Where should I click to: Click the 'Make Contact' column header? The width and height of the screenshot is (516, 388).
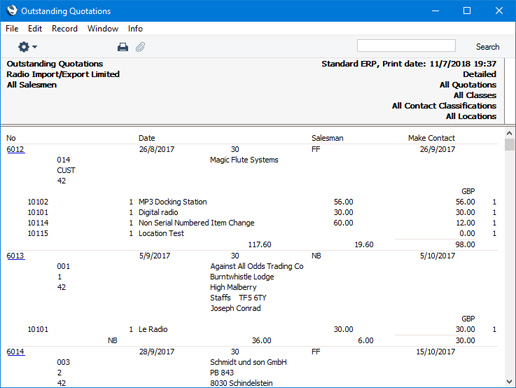[431, 138]
